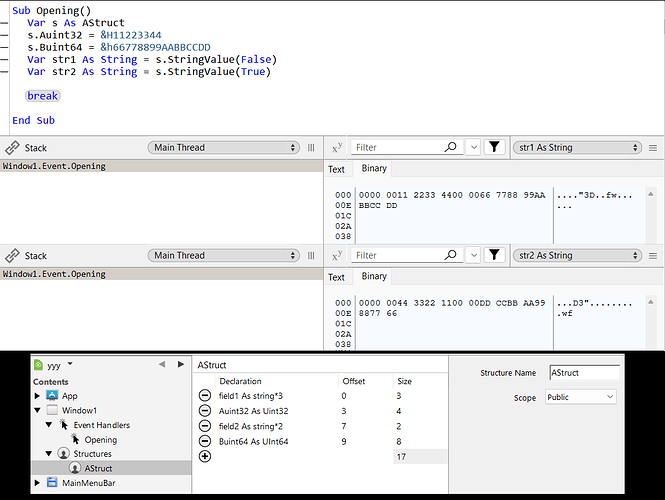Open the 'str2 As String' variable popup

577,255
